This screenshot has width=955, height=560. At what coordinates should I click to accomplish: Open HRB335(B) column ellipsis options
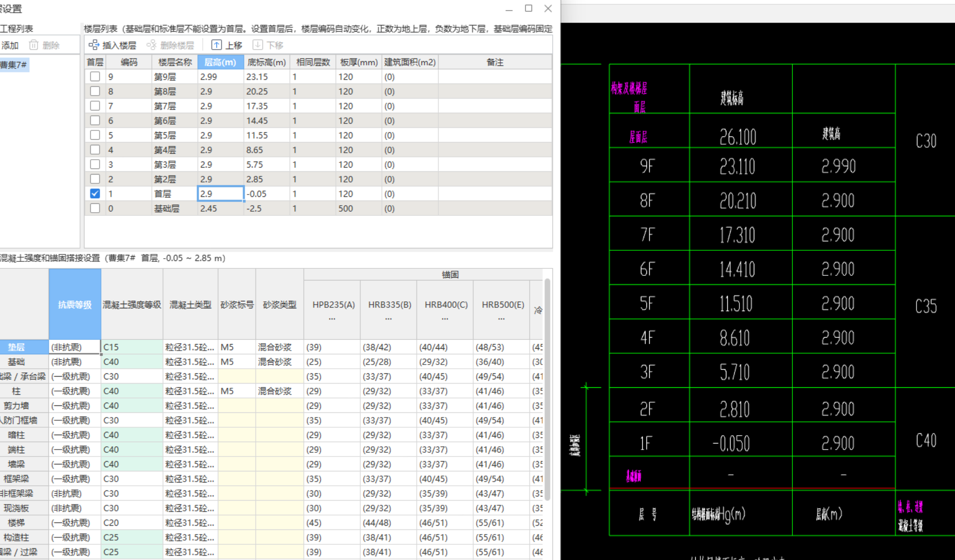pos(389,319)
